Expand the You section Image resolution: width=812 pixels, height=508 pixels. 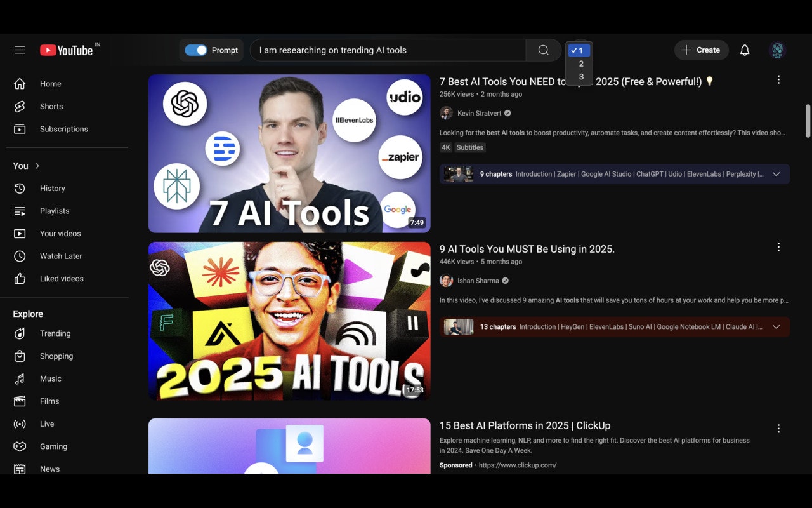[x=27, y=166]
